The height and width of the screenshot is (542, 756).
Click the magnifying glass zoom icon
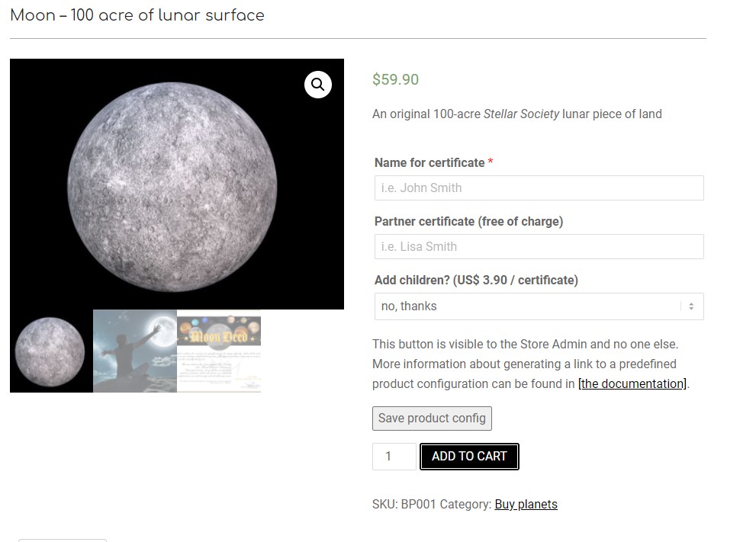(x=317, y=85)
